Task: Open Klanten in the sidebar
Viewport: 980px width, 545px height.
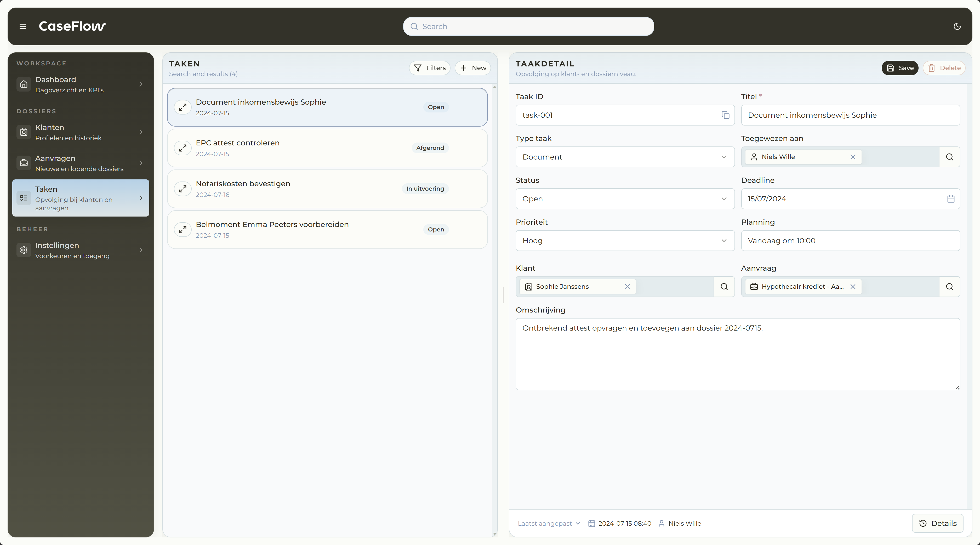Action: (x=81, y=132)
